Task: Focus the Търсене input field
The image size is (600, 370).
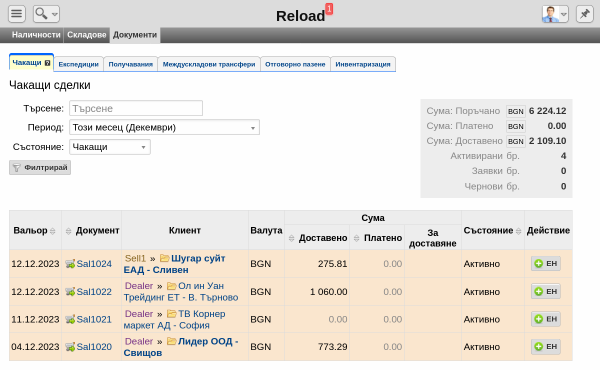Action: [136, 108]
